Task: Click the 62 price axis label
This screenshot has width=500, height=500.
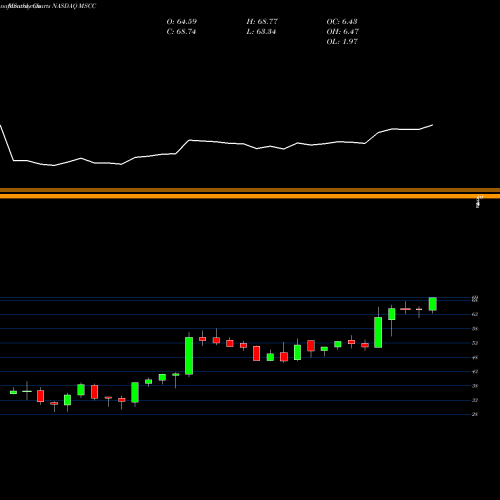Action: coord(475,314)
